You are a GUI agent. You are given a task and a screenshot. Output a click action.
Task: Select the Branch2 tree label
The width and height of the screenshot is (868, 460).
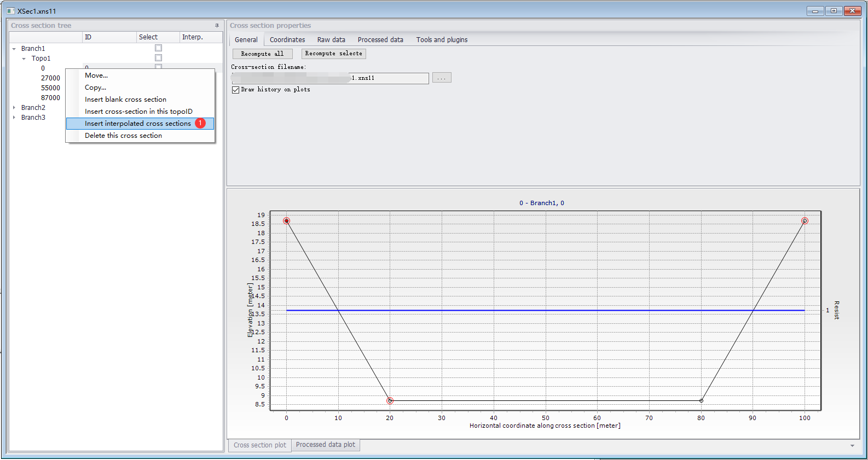click(x=33, y=108)
